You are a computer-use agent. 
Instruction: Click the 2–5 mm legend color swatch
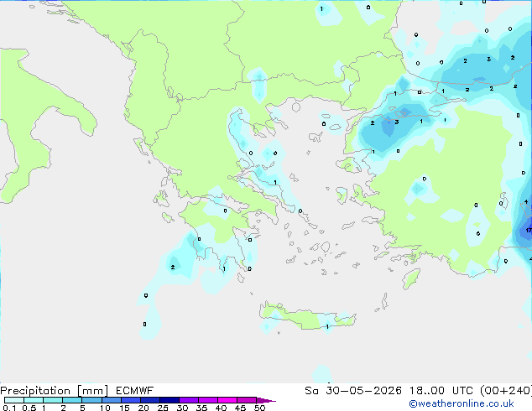point(72,400)
